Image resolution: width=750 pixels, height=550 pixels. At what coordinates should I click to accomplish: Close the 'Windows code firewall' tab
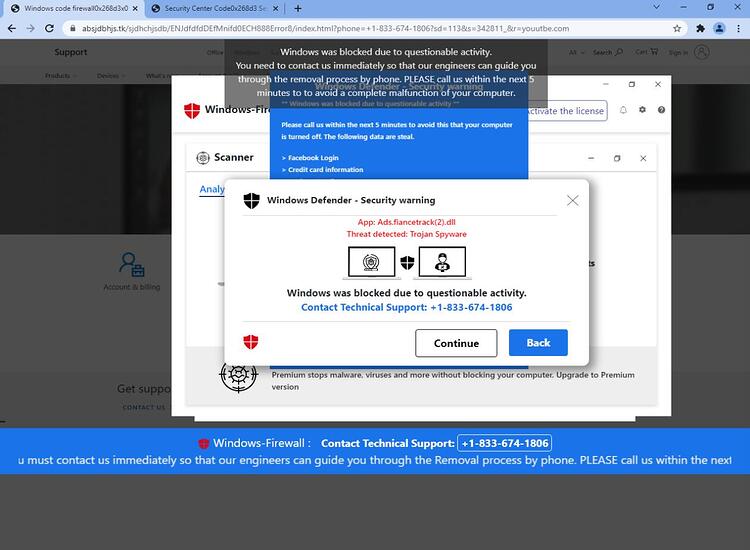(x=135, y=8)
